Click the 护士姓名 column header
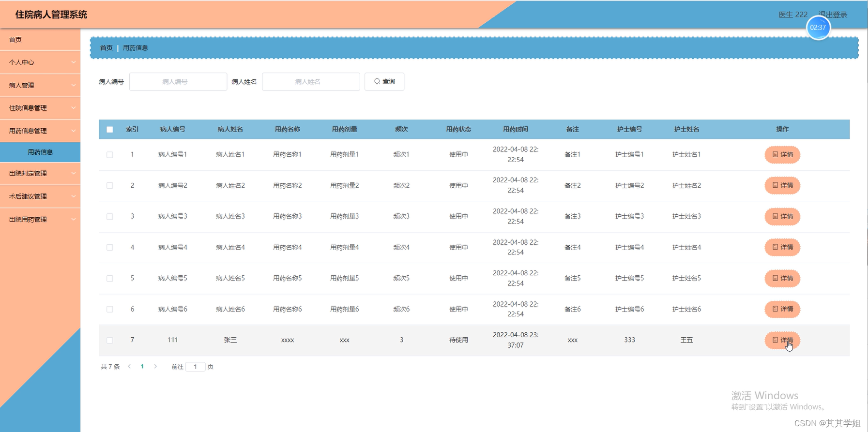This screenshot has height=432, width=868. 686,129
